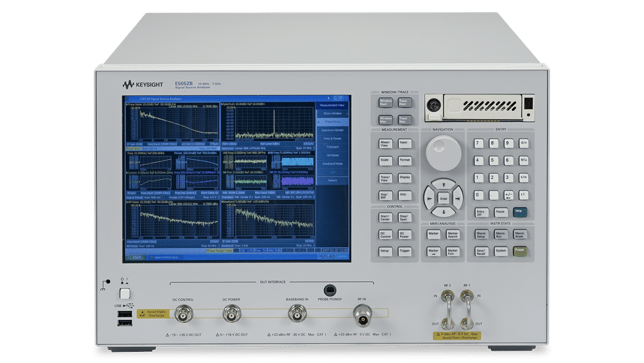Choose the Phase Noise softkey on screen

(x=333, y=122)
